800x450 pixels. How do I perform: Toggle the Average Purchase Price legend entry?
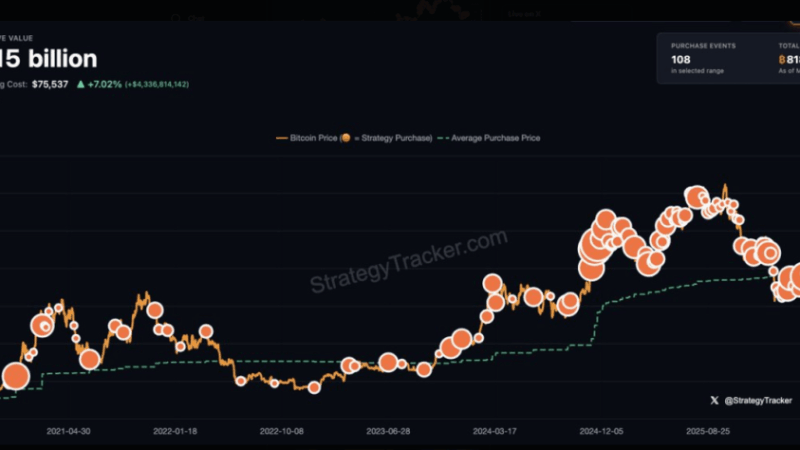coord(489,138)
